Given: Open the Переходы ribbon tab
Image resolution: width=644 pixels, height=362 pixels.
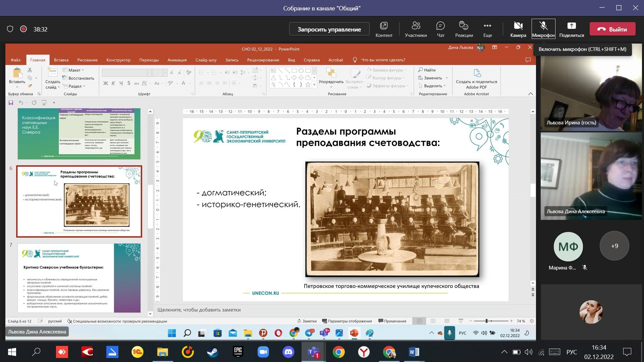Looking at the screenshot, I should (x=149, y=60).
